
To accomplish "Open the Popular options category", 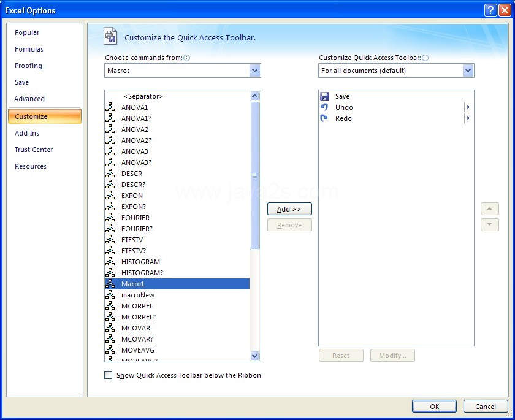I will [x=27, y=32].
